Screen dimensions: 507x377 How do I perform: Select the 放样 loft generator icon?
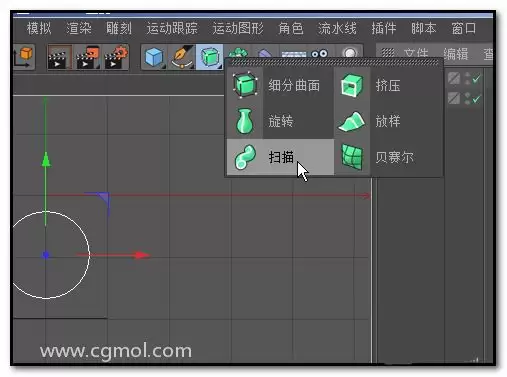[x=352, y=121]
